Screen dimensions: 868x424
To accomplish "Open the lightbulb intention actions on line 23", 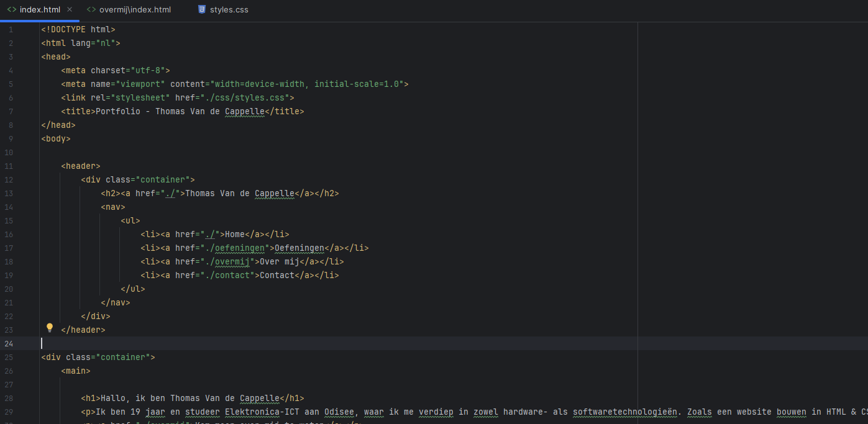I will click(x=50, y=328).
